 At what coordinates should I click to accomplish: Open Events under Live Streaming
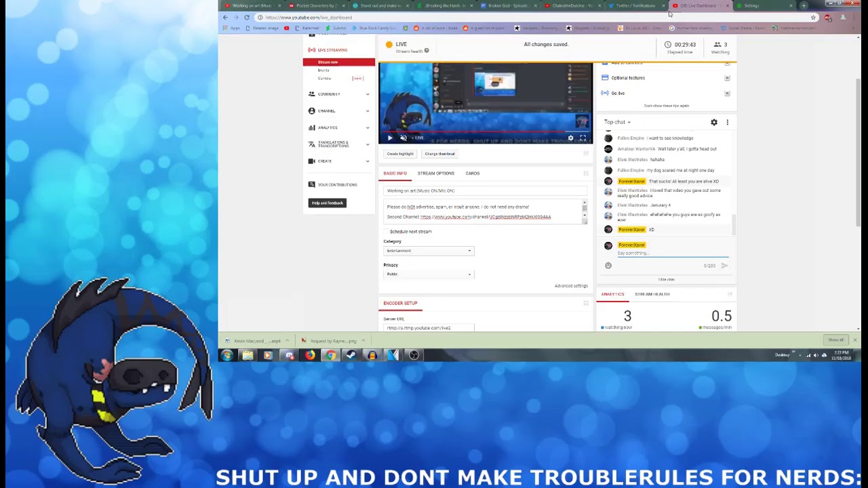click(x=323, y=70)
